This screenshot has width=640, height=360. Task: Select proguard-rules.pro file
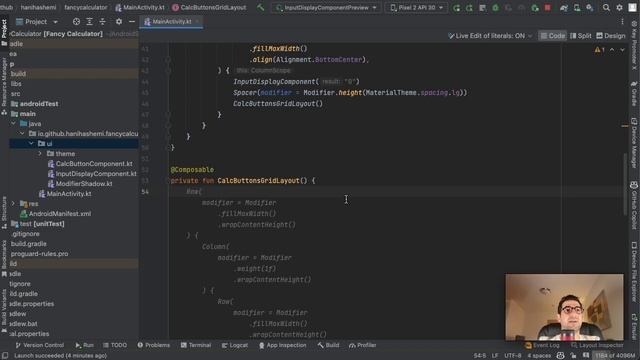tap(39, 253)
